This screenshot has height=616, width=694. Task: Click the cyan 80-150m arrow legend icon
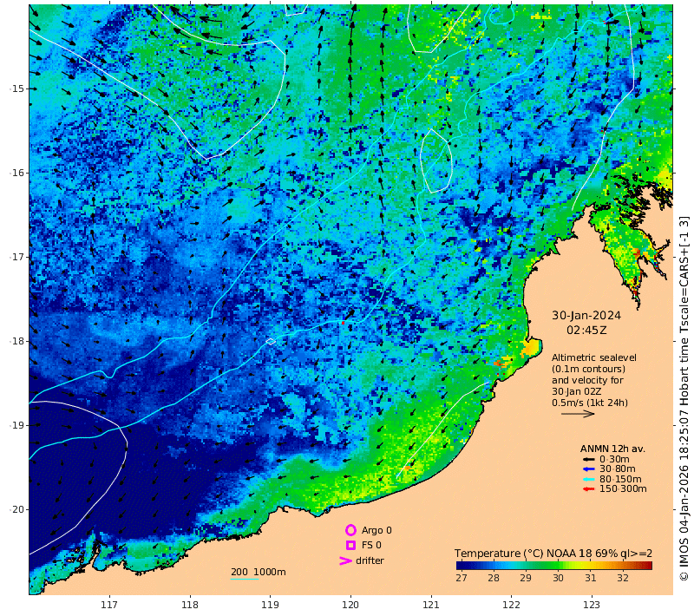pyautogui.click(x=588, y=479)
